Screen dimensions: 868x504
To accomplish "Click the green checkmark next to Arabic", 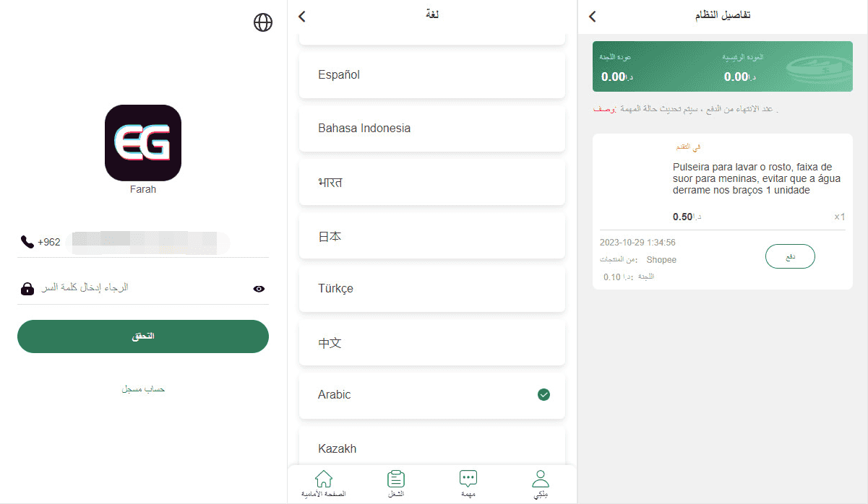I will [543, 394].
